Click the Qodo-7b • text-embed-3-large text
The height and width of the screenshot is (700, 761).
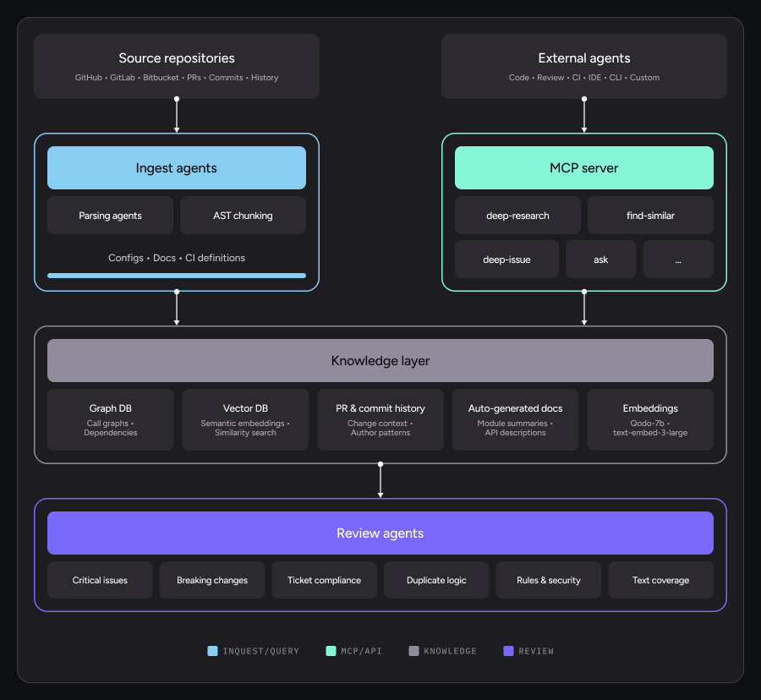pyautogui.click(x=650, y=428)
